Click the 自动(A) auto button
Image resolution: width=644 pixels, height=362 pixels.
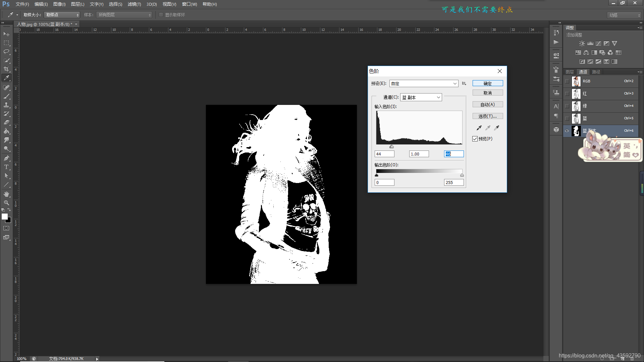tap(487, 105)
